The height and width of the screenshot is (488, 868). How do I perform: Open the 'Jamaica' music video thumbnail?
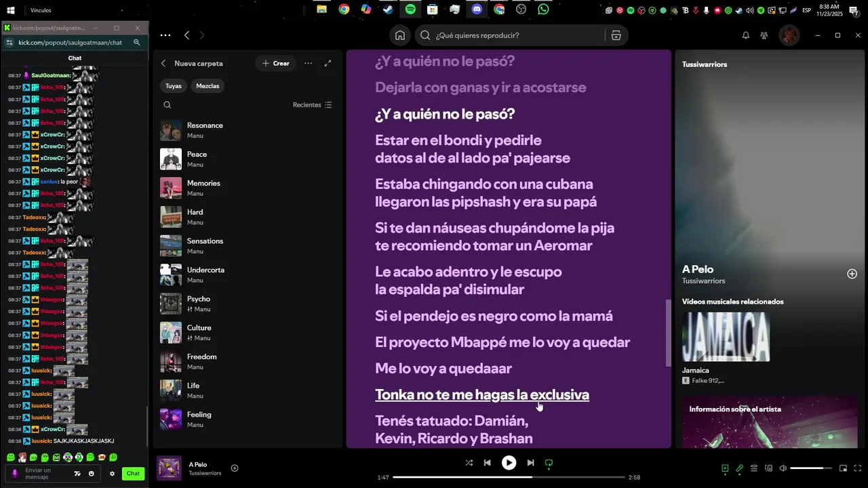click(726, 337)
